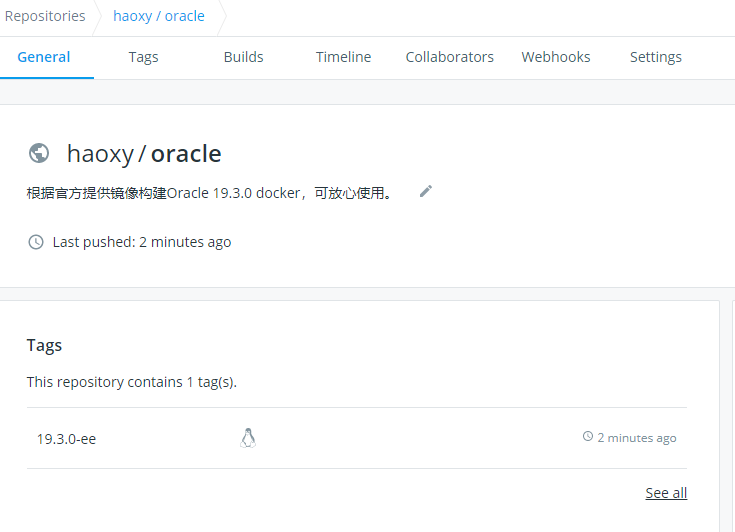Screen dimensions: 735x532
Task: Open the Builds tab
Action: 243,57
